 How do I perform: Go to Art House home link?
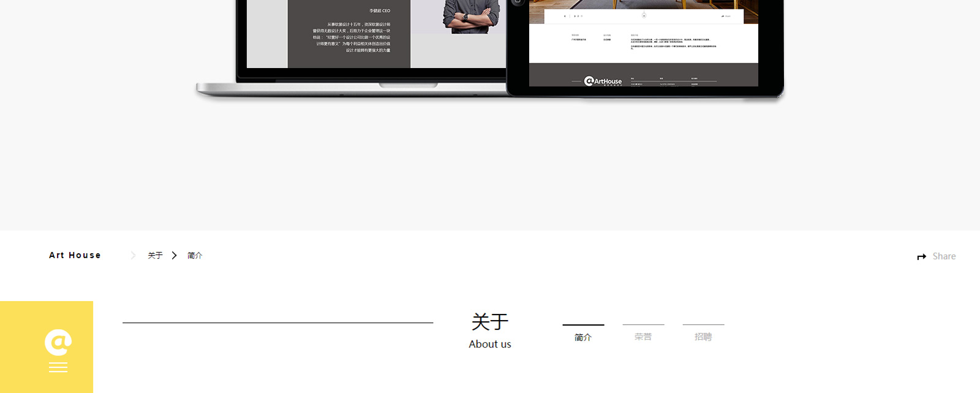[75, 256]
